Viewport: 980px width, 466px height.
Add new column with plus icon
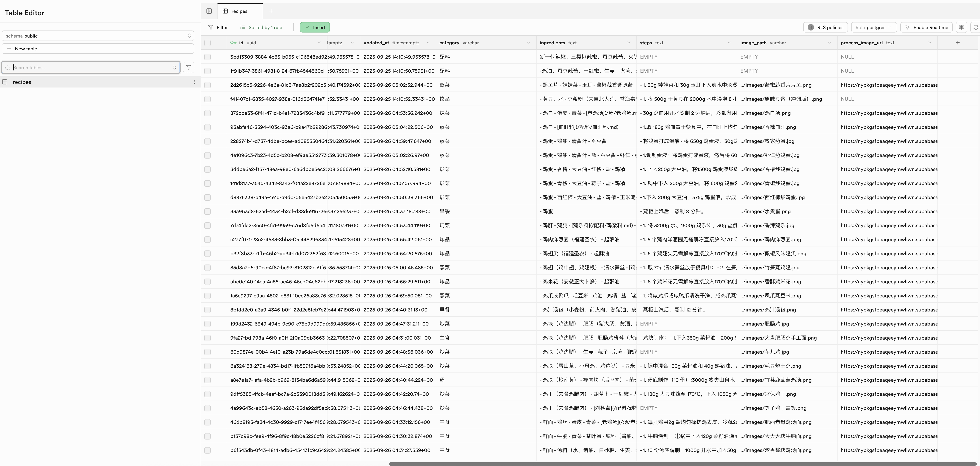(x=958, y=43)
